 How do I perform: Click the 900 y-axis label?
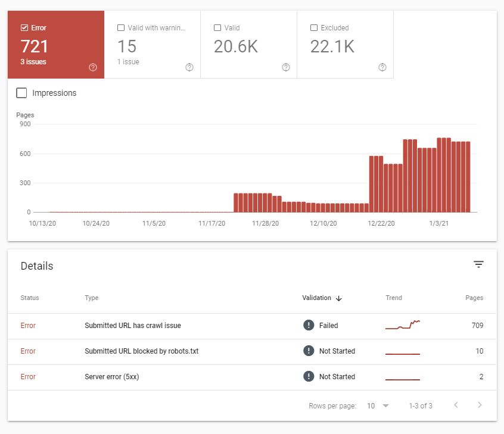25,124
